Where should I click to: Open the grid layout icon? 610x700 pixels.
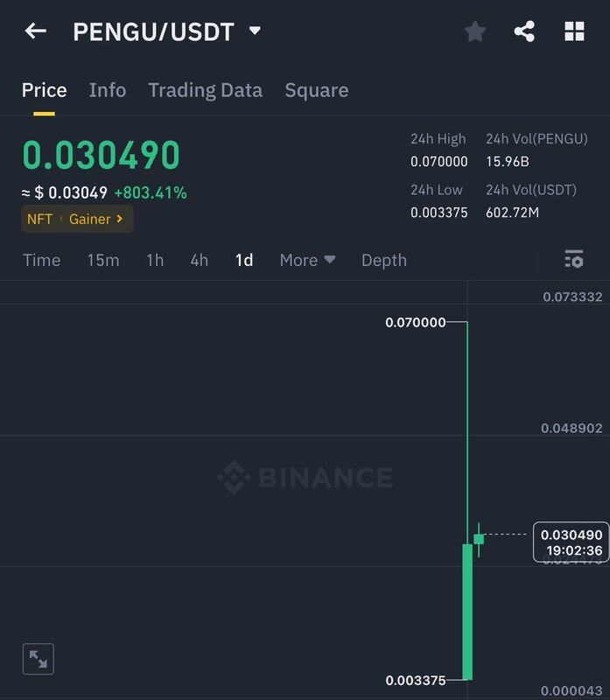click(x=574, y=31)
